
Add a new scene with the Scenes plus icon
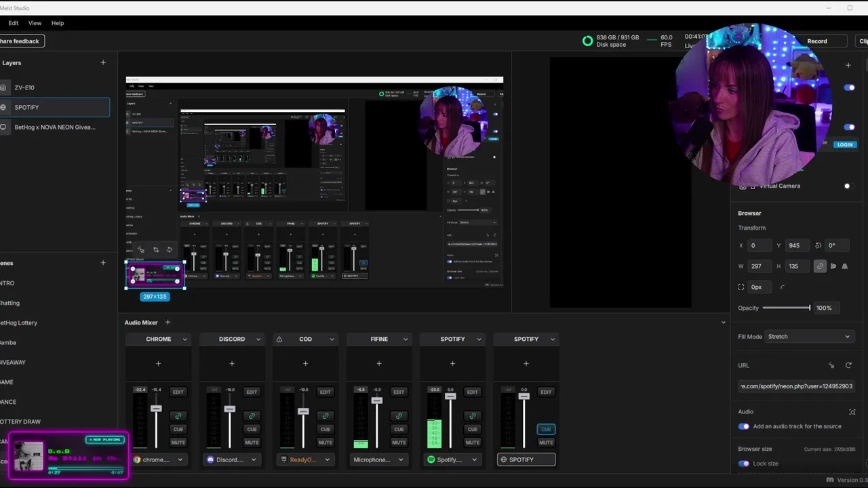pos(103,263)
